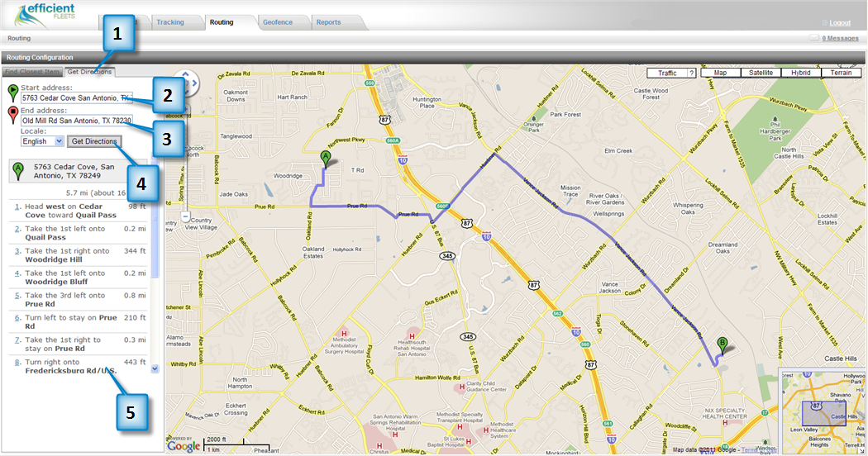Image resolution: width=868 pixels, height=456 pixels.
Task: Click the Get Directions button
Action: coord(94,141)
